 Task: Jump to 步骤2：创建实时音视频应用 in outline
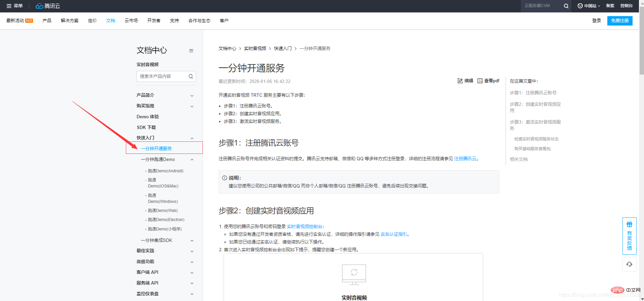[x=535, y=107]
